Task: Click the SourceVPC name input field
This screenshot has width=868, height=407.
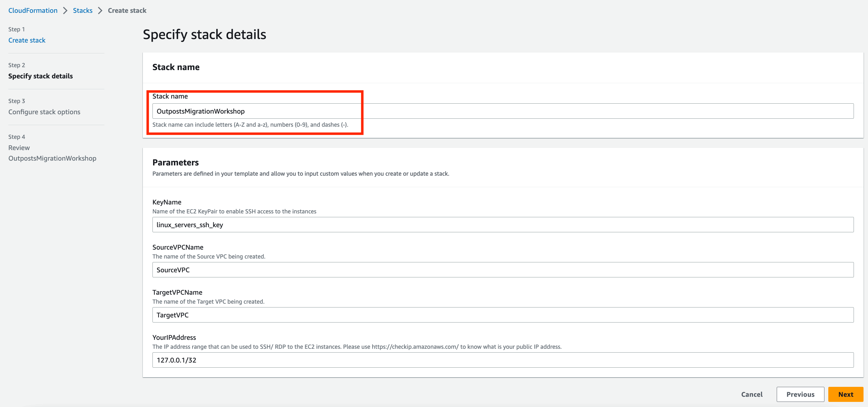Action: click(502, 270)
